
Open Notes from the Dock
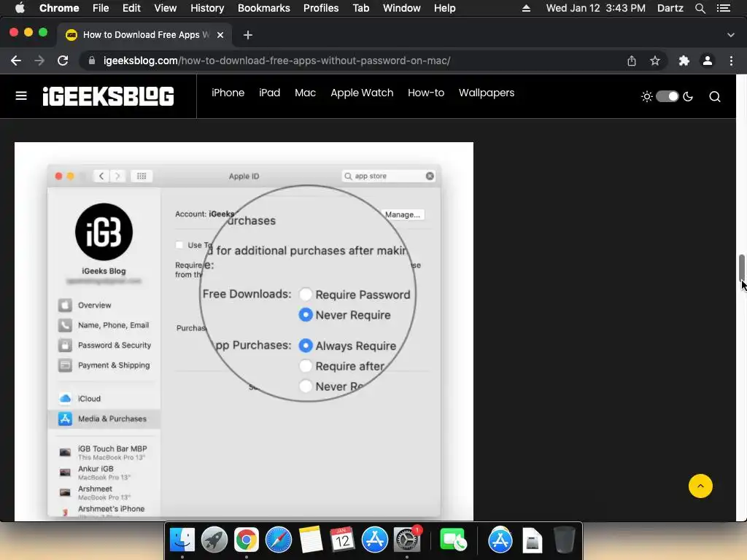[x=311, y=540]
